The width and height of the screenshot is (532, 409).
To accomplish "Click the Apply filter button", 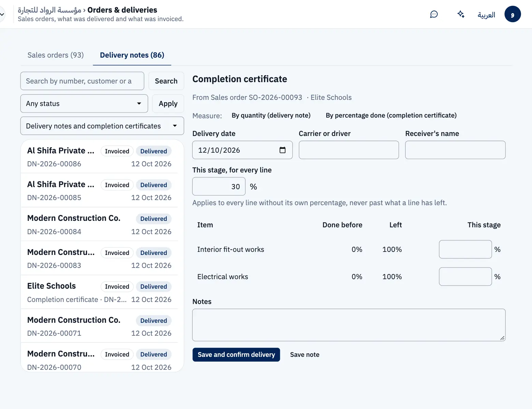I will pyautogui.click(x=168, y=104).
